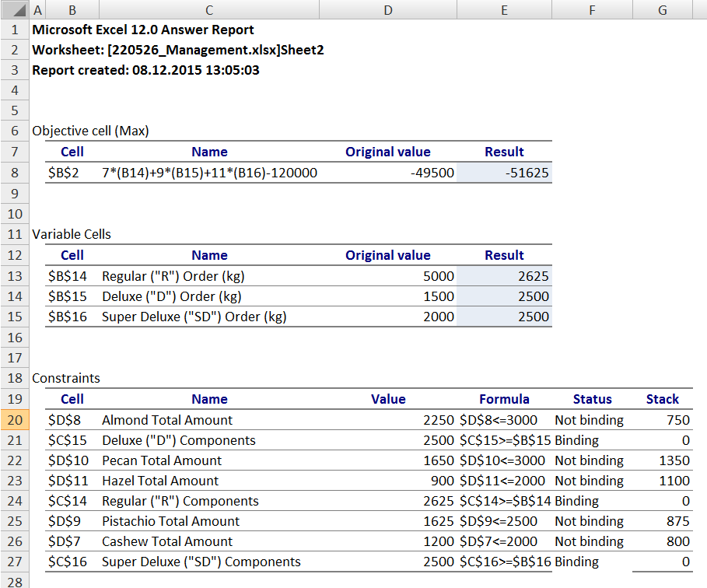The height and width of the screenshot is (588, 707).
Task: Select the Super Deluxe ("SD") Components cell
Action: [201, 562]
